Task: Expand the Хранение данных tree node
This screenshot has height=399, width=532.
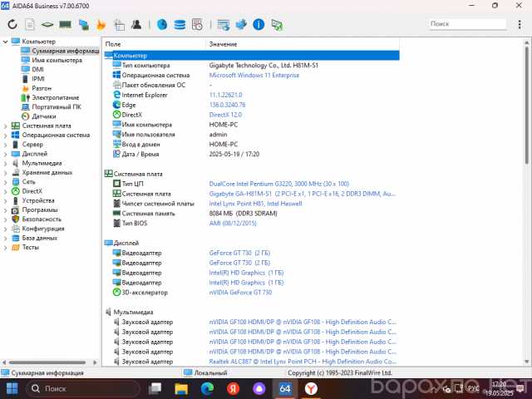Action: click(5, 173)
